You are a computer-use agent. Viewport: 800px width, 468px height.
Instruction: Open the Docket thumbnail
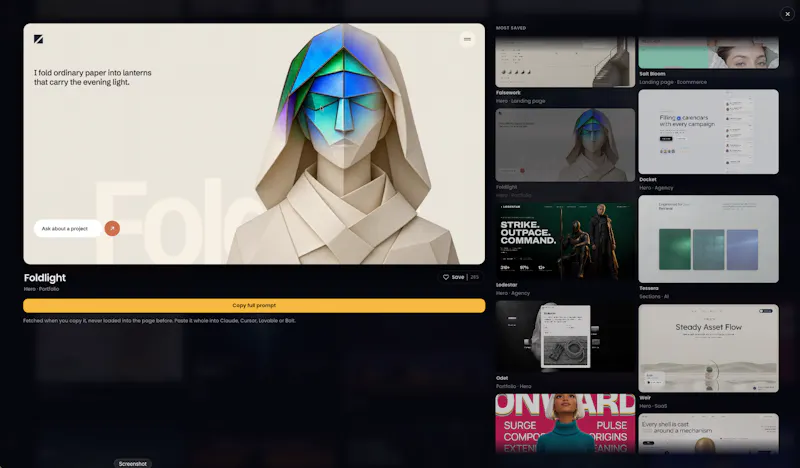(709, 132)
